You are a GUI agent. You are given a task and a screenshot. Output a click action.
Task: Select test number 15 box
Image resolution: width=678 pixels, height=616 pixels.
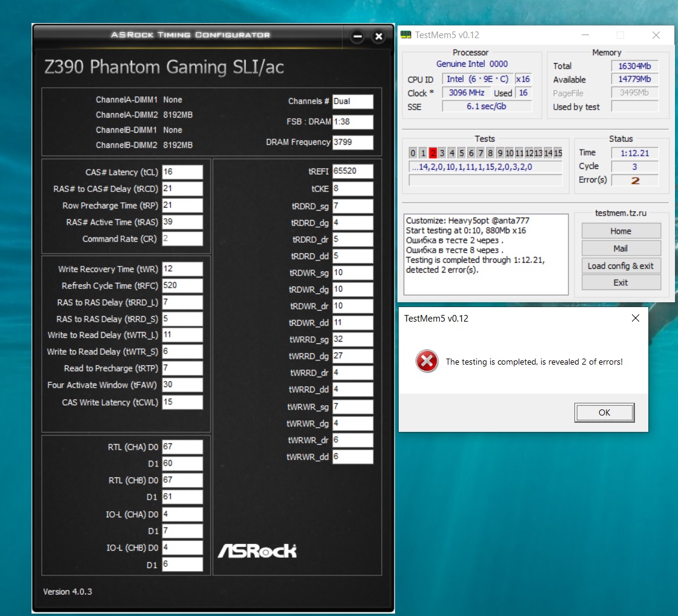tap(558, 153)
